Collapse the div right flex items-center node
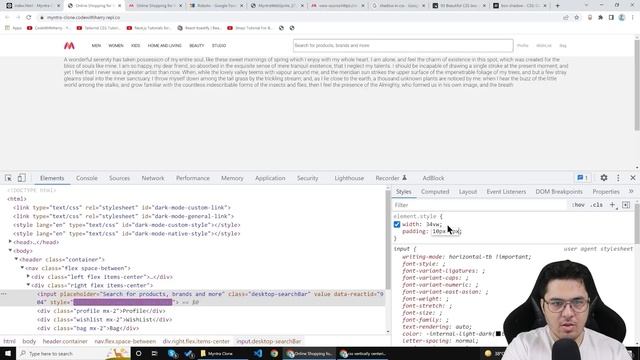 click(28, 285)
